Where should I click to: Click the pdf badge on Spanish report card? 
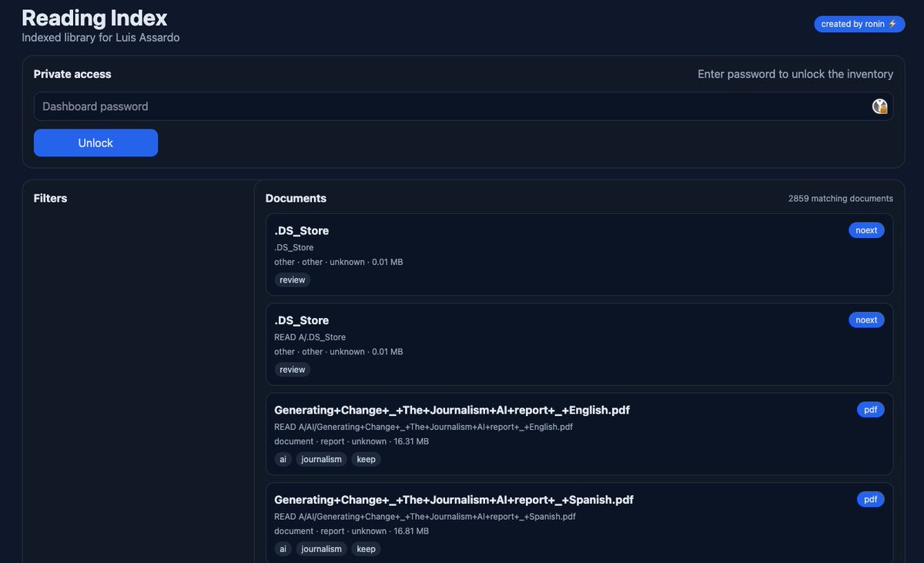pos(871,499)
